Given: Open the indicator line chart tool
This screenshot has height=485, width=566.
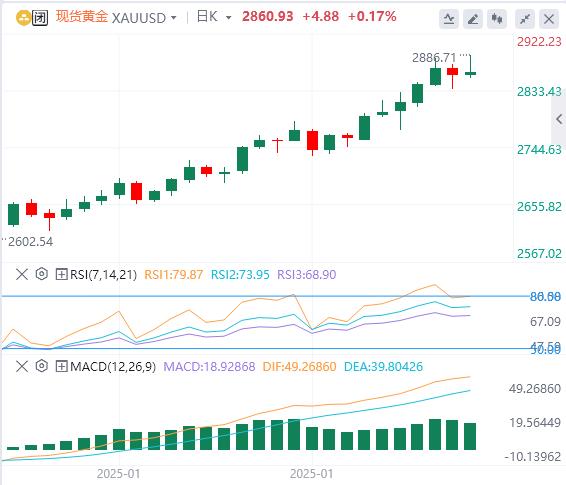Looking at the screenshot, I should tap(449, 18).
